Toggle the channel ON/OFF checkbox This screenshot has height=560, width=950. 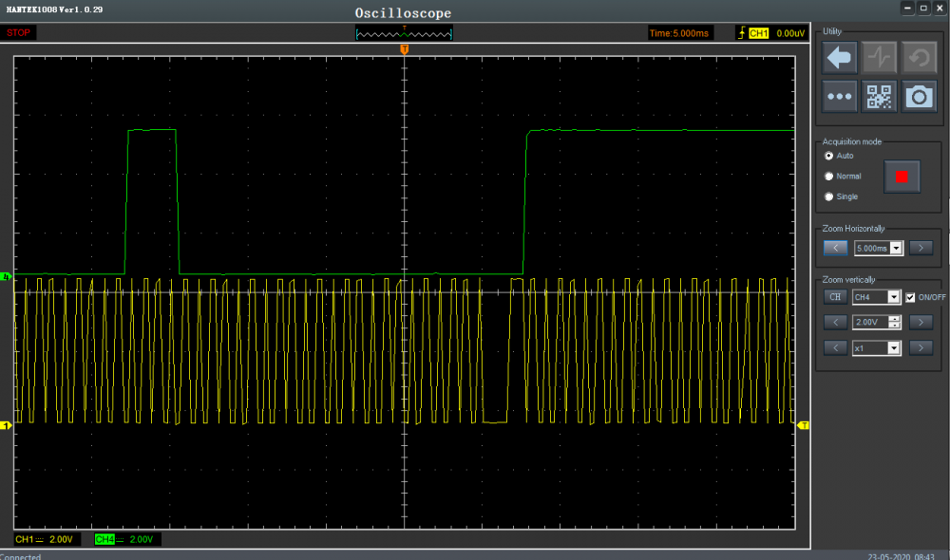click(910, 297)
